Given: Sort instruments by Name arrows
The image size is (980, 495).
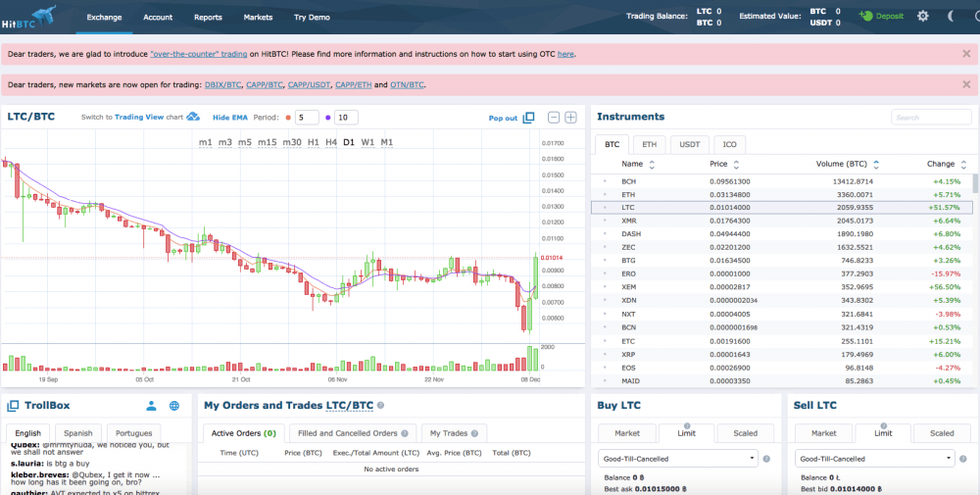Looking at the screenshot, I should (652, 165).
